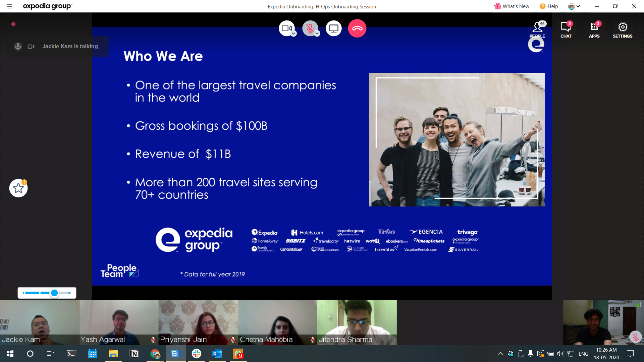Expand the user profile avatar dropdown
This screenshot has width=644, height=362.
click(x=574, y=6)
